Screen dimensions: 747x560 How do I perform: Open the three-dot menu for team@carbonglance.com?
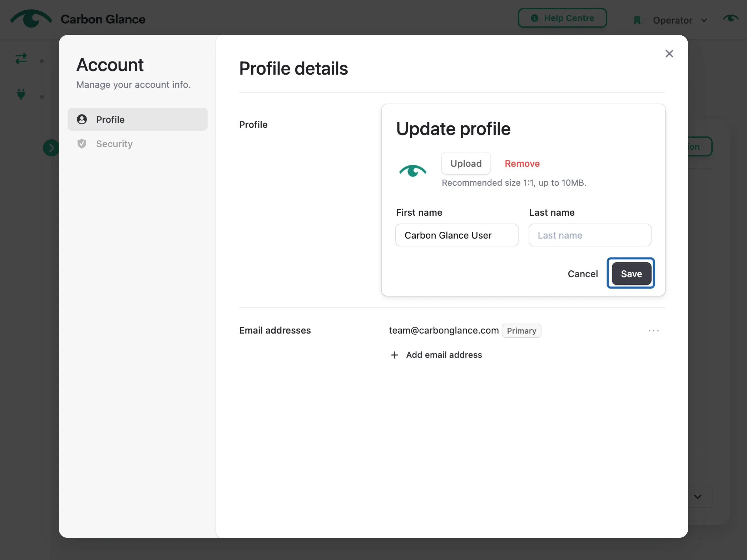(653, 331)
